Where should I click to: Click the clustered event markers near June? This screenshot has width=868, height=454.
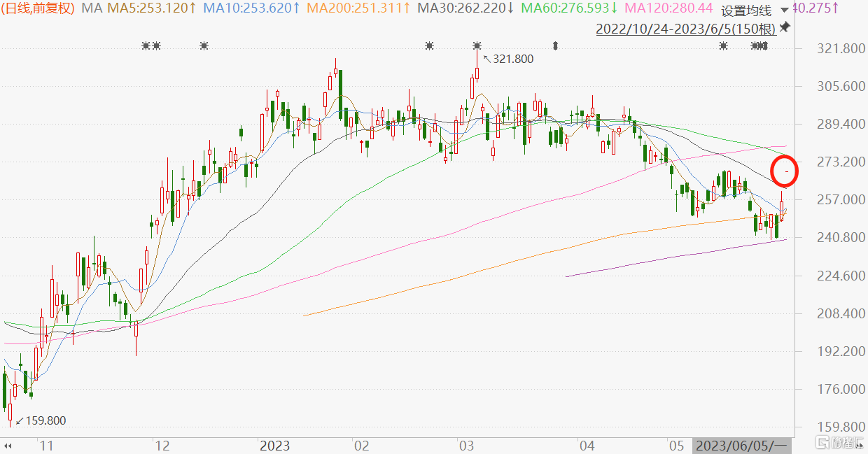pyautogui.click(x=759, y=46)
